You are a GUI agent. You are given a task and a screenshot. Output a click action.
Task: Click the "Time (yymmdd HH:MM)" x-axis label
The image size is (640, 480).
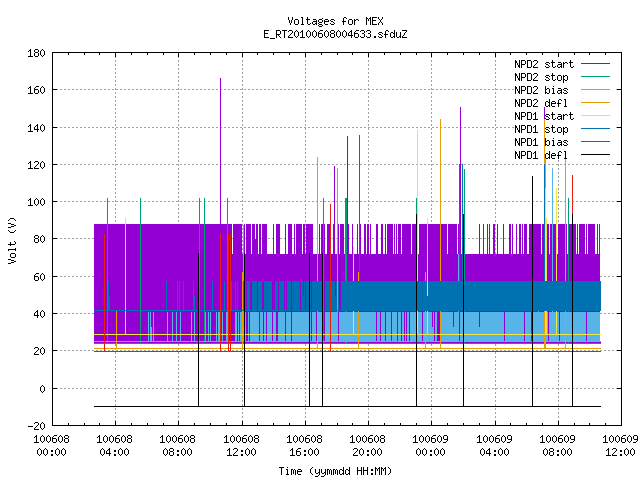click(335, 471)
